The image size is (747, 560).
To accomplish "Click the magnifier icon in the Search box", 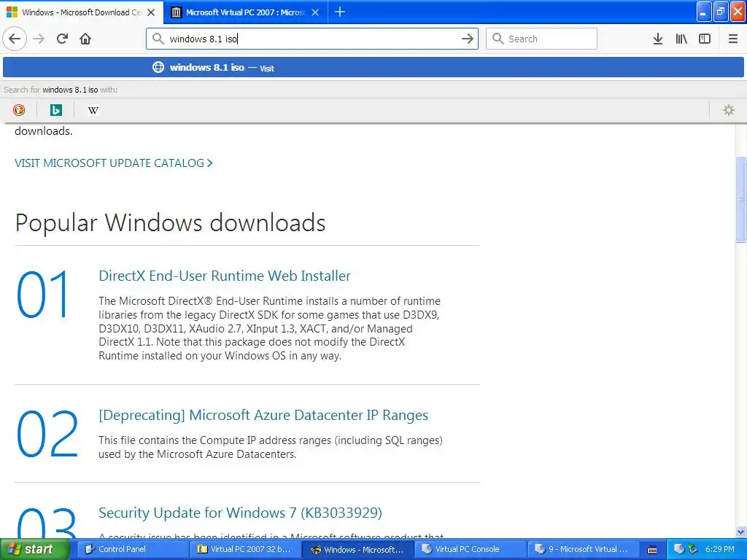I will (x=498, y=39).
